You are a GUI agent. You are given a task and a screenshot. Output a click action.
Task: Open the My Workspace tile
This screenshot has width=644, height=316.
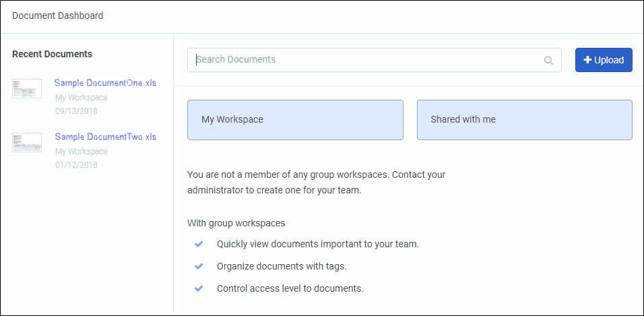[x=295, y=120]
